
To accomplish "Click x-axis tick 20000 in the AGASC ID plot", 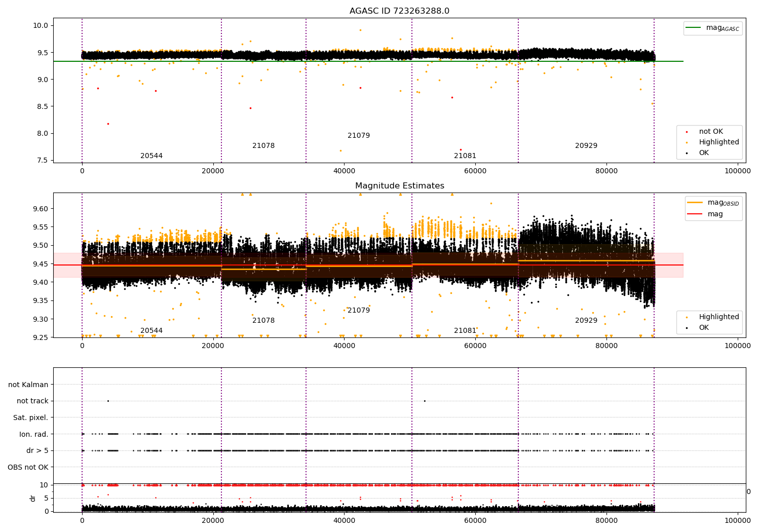I will pyautogui.click(x=213, y=171).
